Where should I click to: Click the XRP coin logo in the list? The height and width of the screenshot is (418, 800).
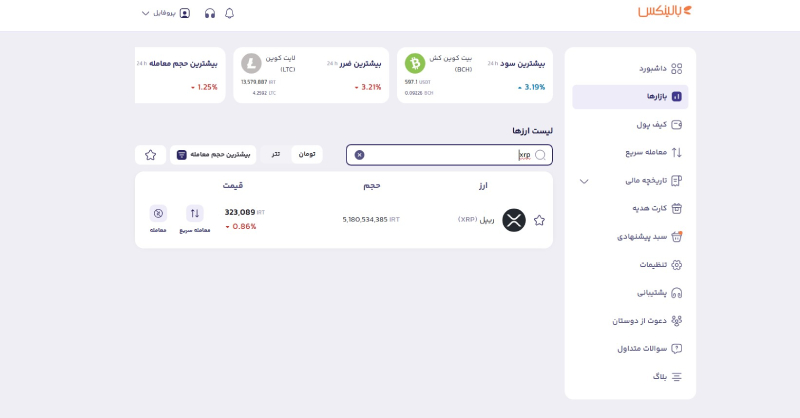[x=514, y=220]
